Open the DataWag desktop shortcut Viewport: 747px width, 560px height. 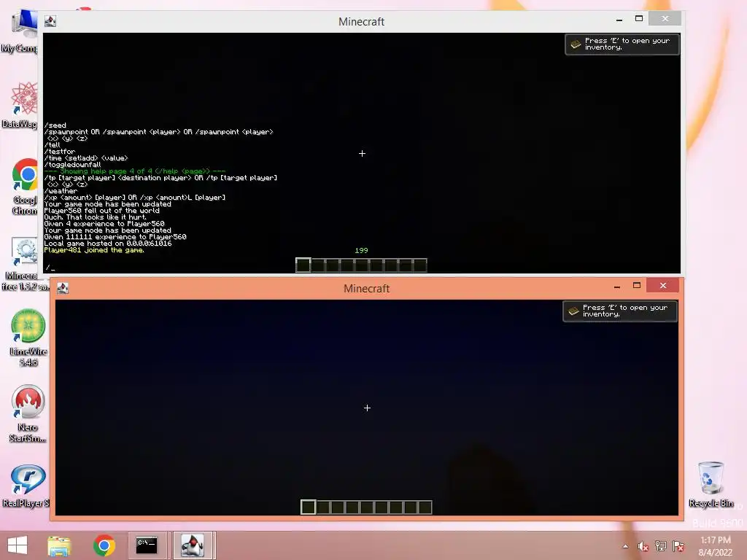[x=21, y=105]
